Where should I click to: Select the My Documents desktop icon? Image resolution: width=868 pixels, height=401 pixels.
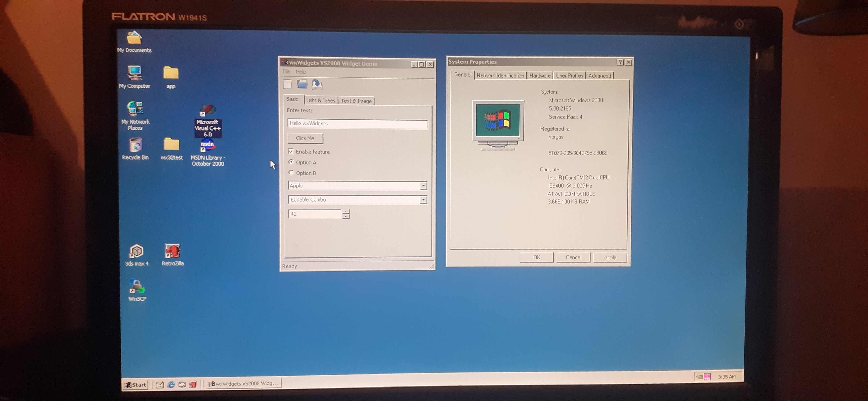coord(134,42)
